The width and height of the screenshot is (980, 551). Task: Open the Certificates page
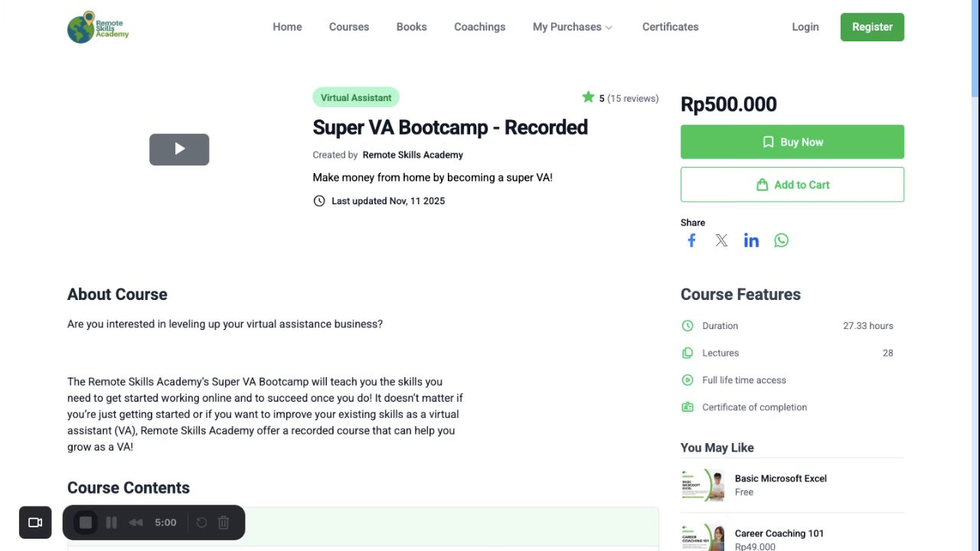(x=670, y=27)
